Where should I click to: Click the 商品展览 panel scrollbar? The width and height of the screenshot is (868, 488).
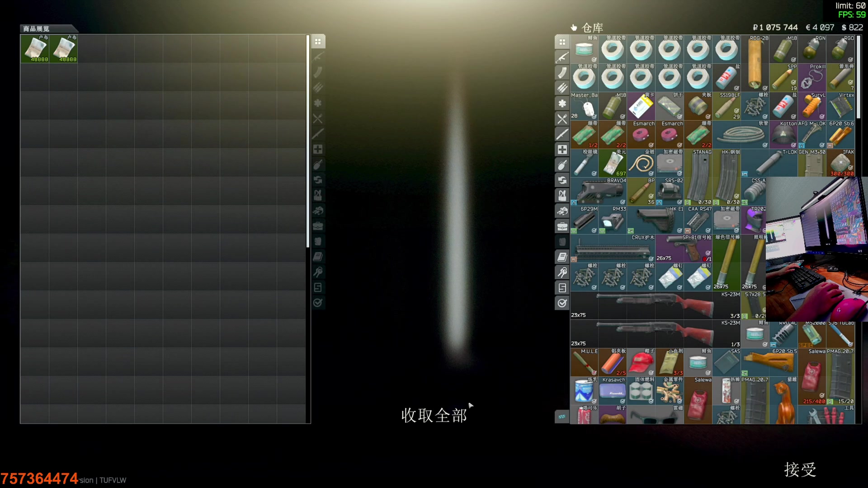coord(308,141)
